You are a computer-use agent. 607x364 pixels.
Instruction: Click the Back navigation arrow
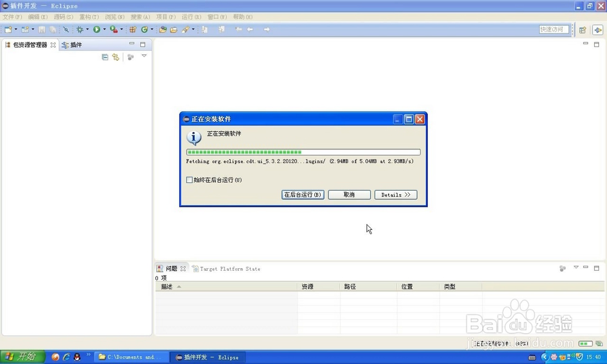tap(250, 29)
